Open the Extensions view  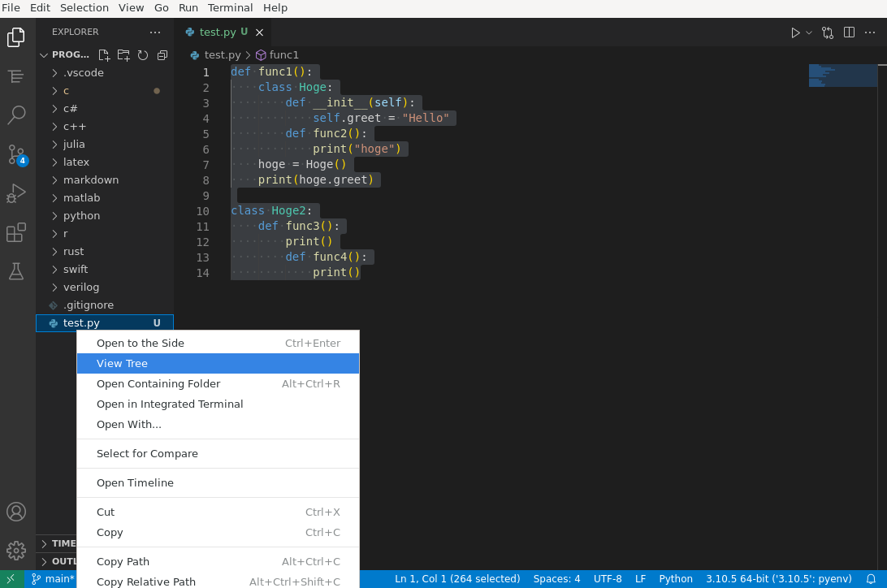(16, 232)
